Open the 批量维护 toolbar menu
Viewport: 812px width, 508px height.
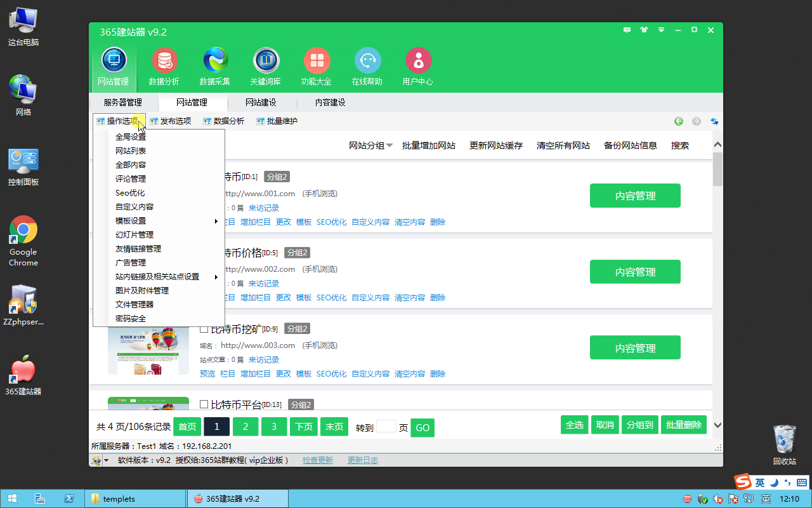277,121
